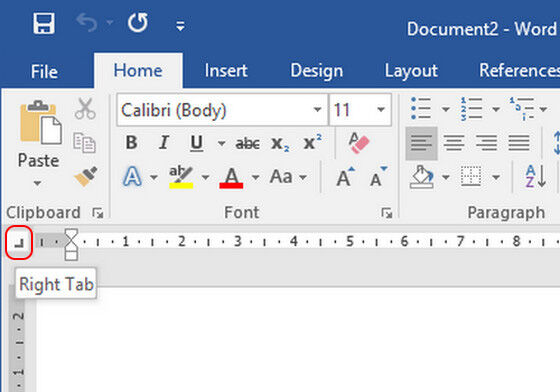Paste clipboard contents with the Paste icon
This screenshot has width=560, height=392.
tap(40, 123)
